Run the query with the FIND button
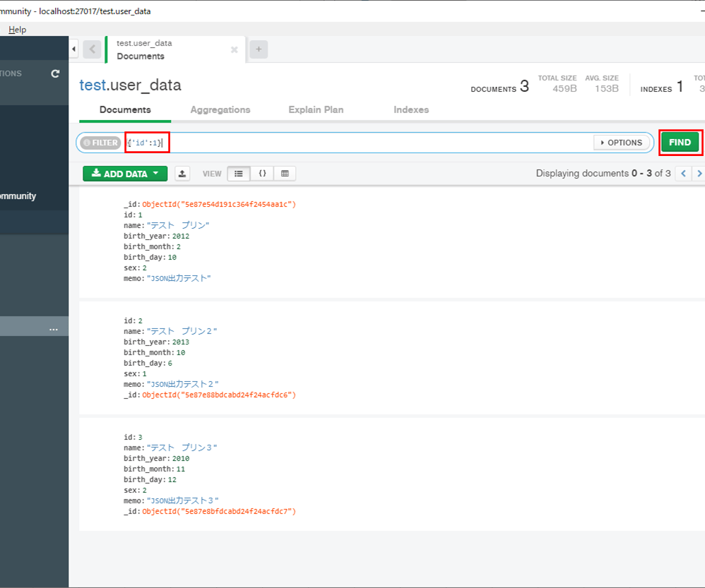Screen dimensions: 705x588 coord(680,142)
